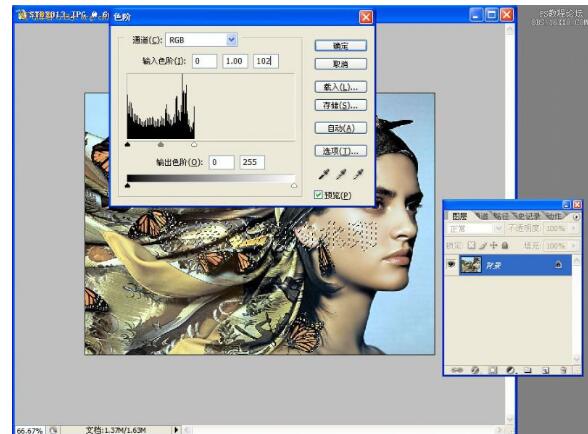Open the 通道 RGB channel dropdown
The image size is (588, 434).
tap(201, 40)
